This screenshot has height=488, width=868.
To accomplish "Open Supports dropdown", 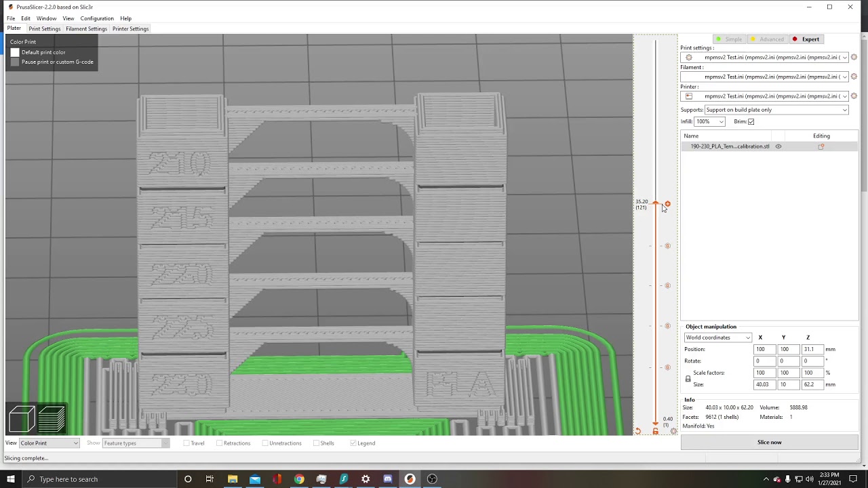I will 776,110.
